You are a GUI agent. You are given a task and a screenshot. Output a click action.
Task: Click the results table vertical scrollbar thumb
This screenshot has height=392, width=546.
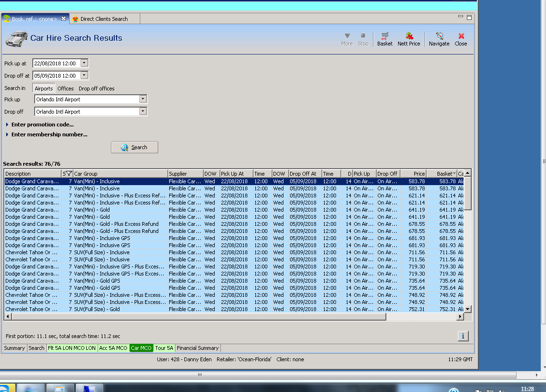coord(468,193)
